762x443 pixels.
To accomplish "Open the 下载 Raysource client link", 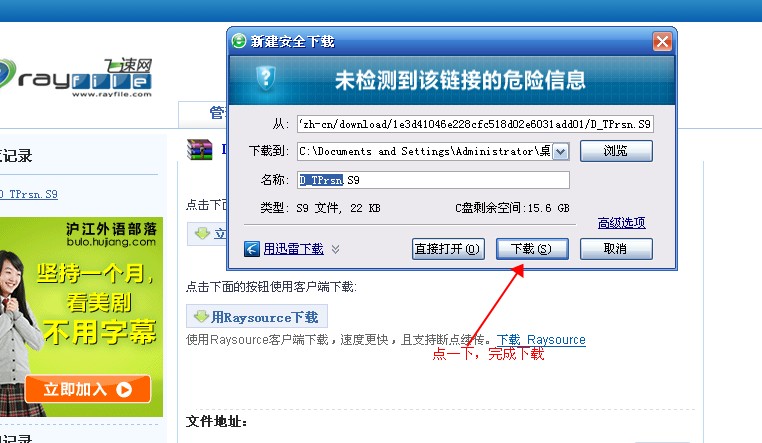I will tap(541, 340).
